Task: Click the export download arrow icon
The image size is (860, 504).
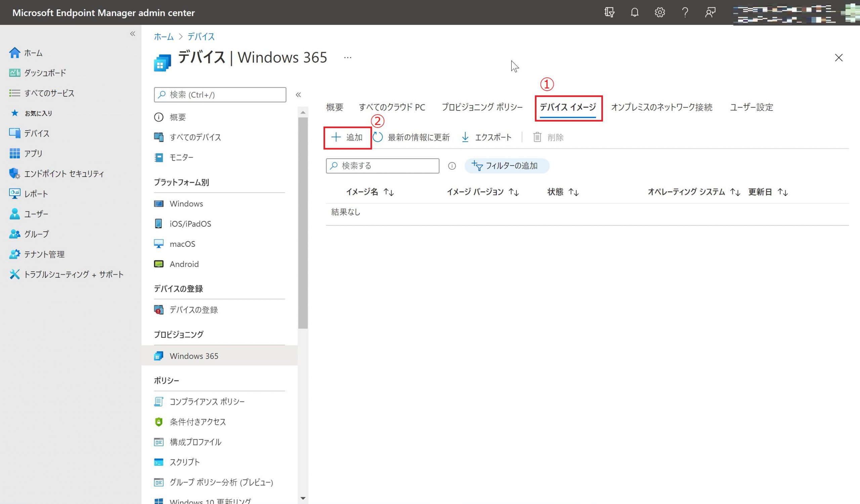Action: pyautogui.click(x=465, y=137)
